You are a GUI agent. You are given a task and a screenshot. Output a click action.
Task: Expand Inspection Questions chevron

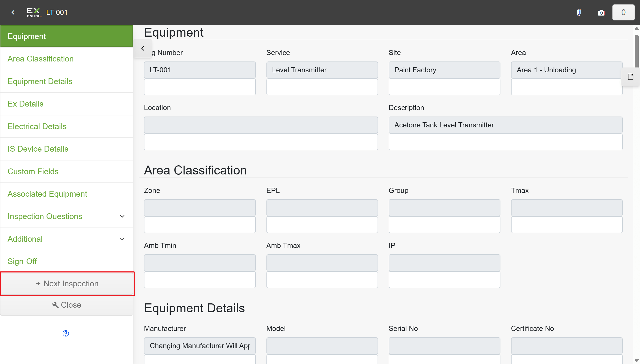122,216
